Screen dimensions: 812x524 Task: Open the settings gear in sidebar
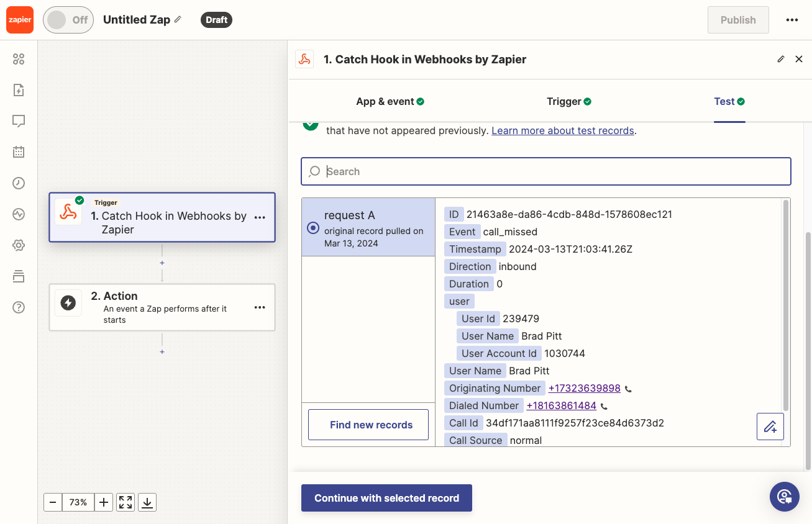(x=19, y=245)
